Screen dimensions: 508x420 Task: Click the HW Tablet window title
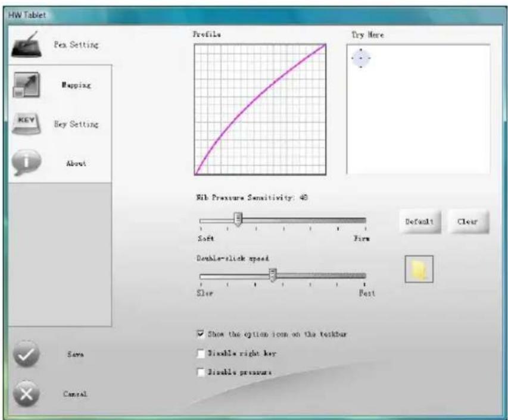tap(27, 15)
